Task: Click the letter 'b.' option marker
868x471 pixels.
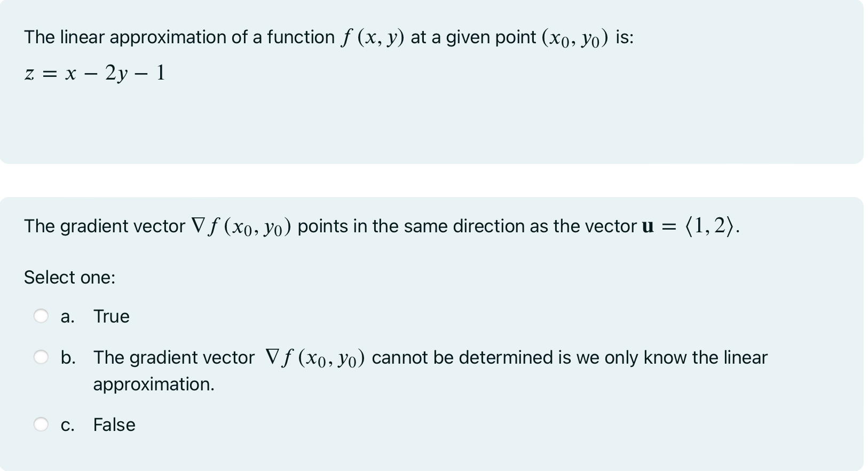Action: click(68, 357)
